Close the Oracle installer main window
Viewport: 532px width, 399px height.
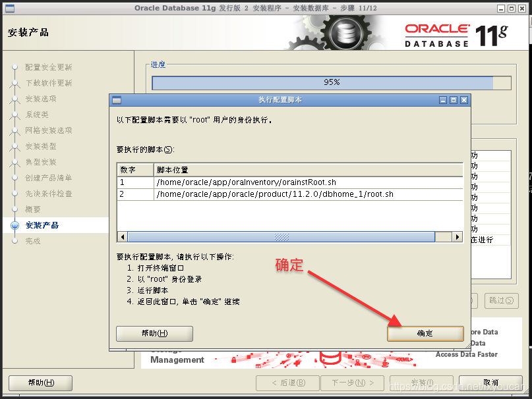click(x=522, y=9)
